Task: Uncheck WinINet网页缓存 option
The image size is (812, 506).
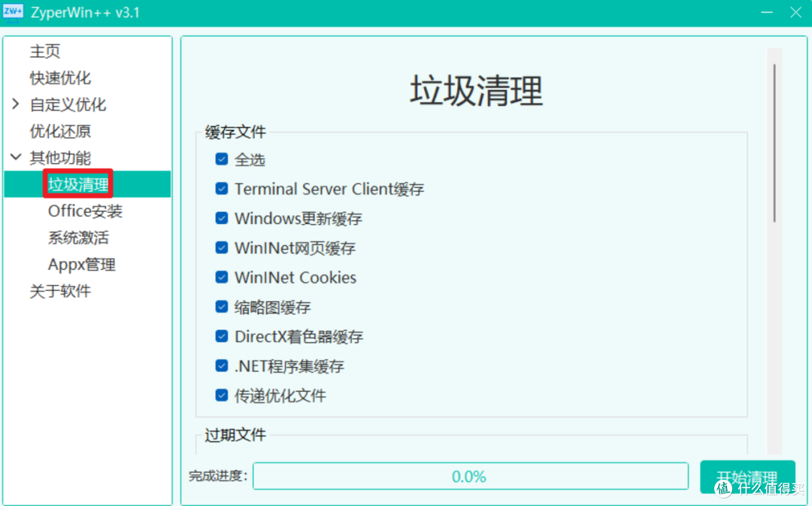Action: click(x=222, y=247)
